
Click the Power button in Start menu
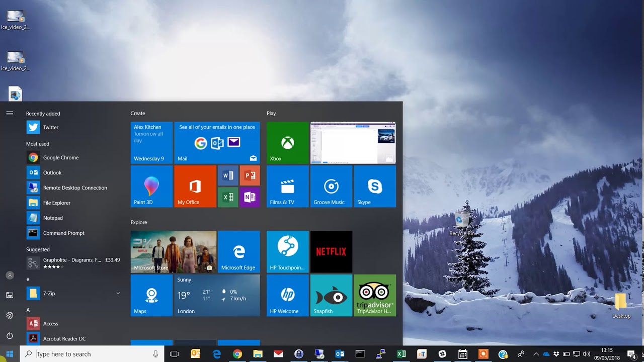point(10,335)
